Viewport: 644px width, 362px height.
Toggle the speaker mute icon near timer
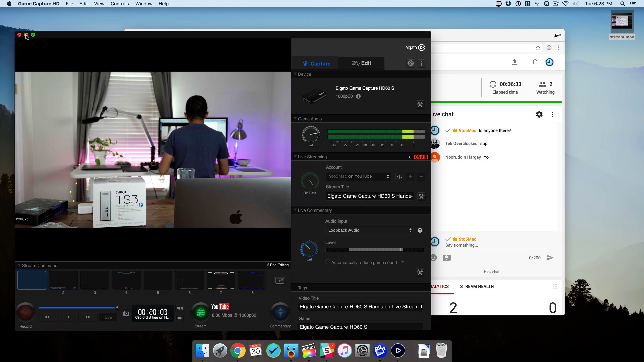[180, 308]
